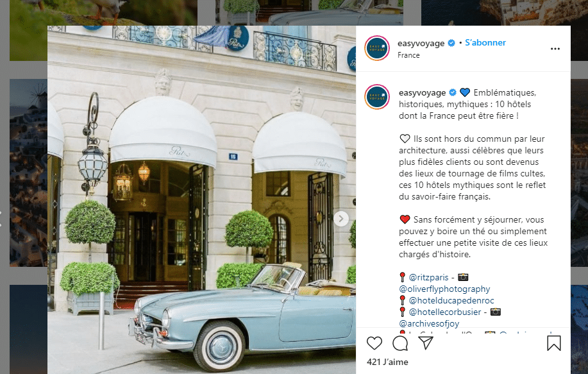Visit the @oliverflyphotography profile mention
This screenshot has height=374, width=588.
444,289
